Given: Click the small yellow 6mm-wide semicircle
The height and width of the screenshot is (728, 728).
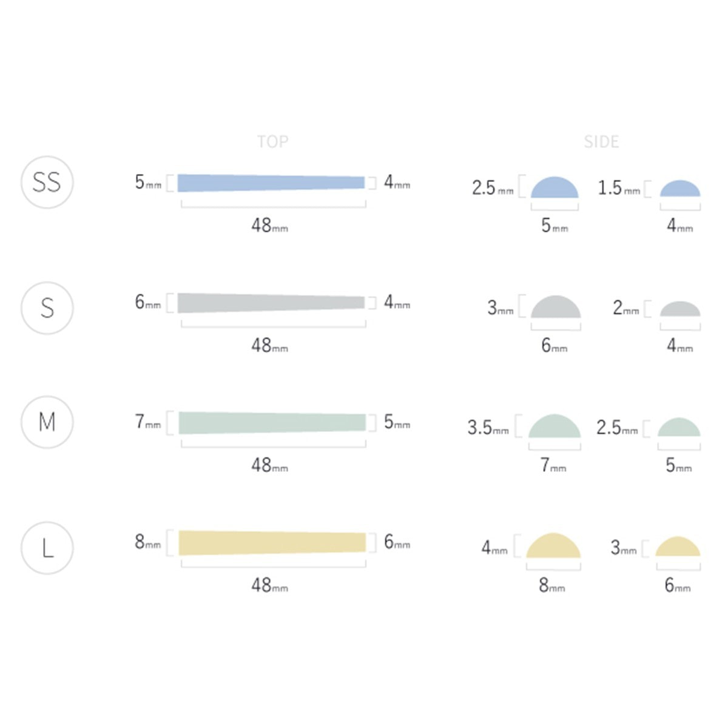Looking at the screenshot, I should pyautogui.click(x=678, y=548).
